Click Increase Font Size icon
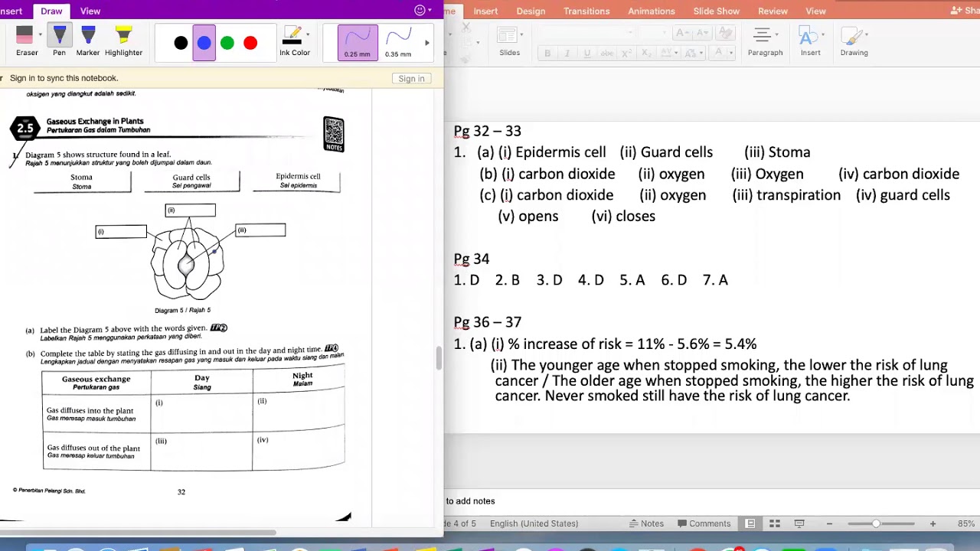 click(x=684, y=33)
